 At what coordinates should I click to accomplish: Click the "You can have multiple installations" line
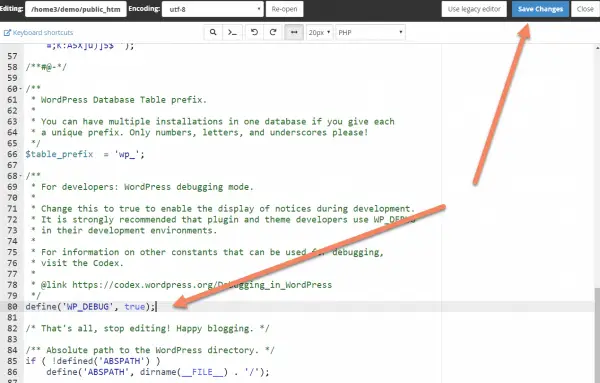213,122
